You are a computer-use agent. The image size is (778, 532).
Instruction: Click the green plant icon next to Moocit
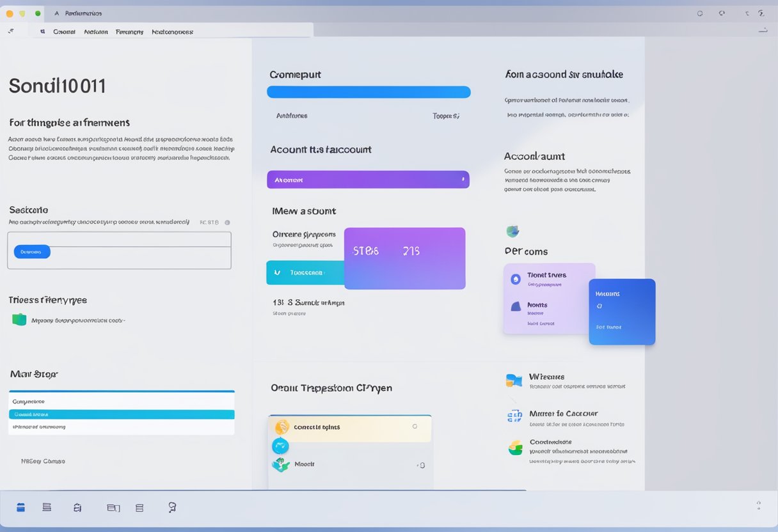280,464
